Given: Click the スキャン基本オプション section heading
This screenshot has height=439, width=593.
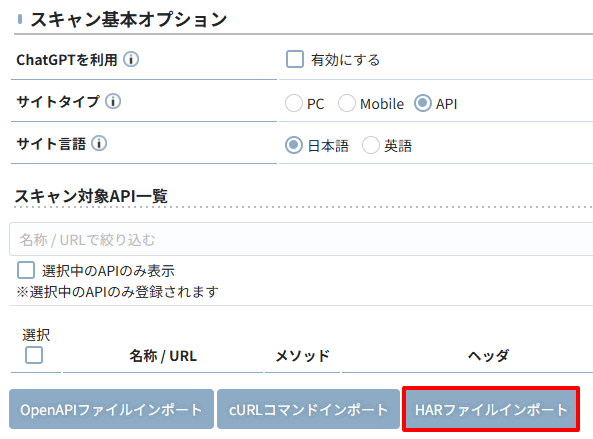Looking at the screenshot, I should tap(129, 19).
